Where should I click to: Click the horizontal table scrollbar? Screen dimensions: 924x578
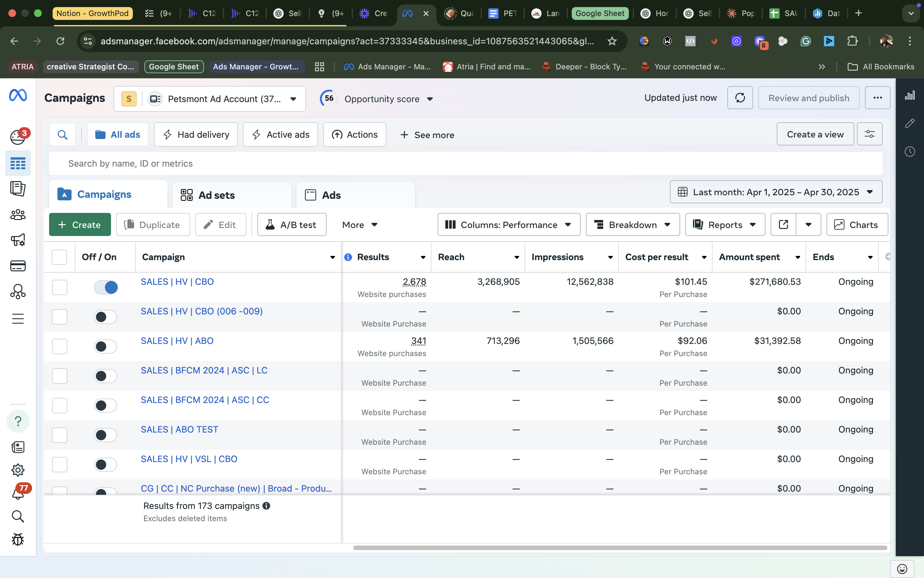620,548
